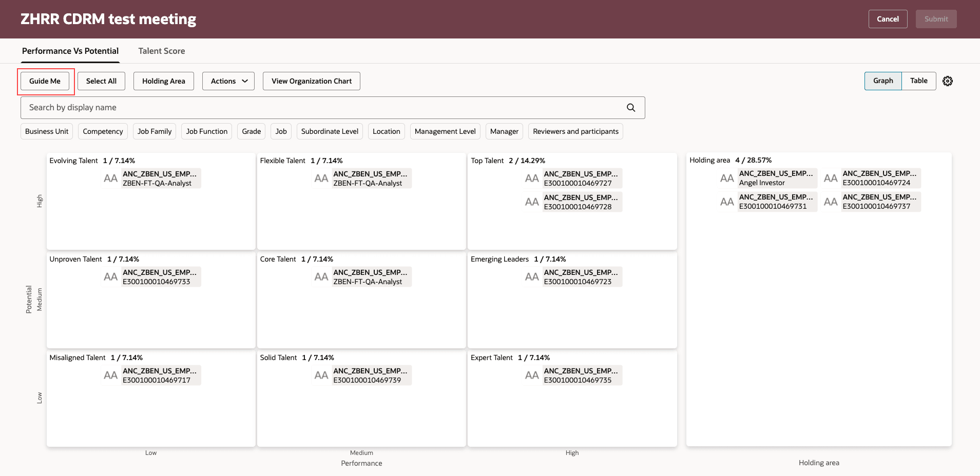This screenshot has height=476, width=980.
Task: Open the Actions dropdown
Action: (228, 81)
